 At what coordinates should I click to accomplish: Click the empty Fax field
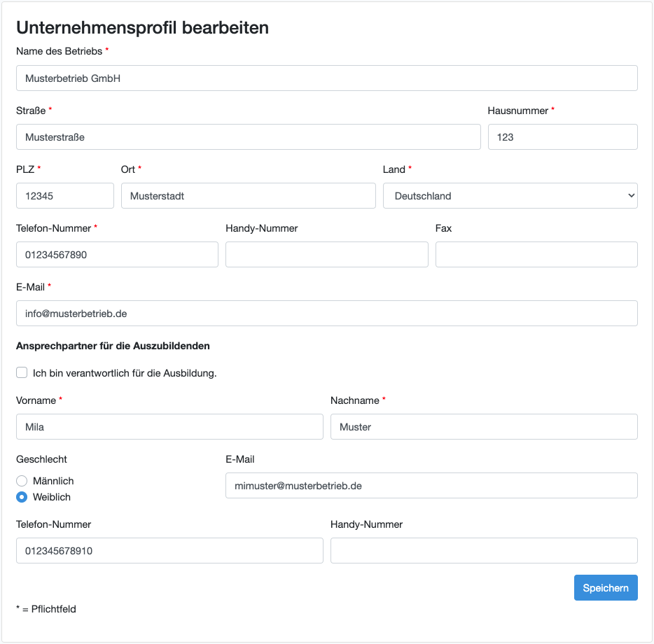[536, 255]
